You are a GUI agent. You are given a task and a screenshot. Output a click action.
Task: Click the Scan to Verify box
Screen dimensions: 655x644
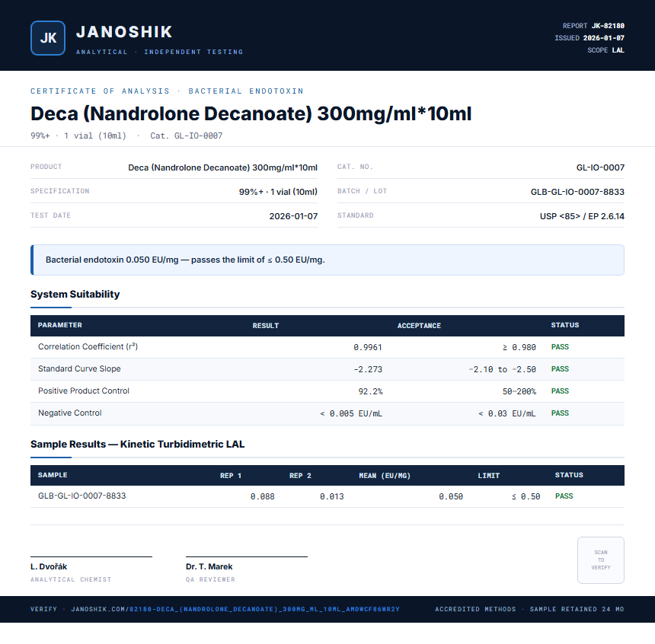(601, 560)
